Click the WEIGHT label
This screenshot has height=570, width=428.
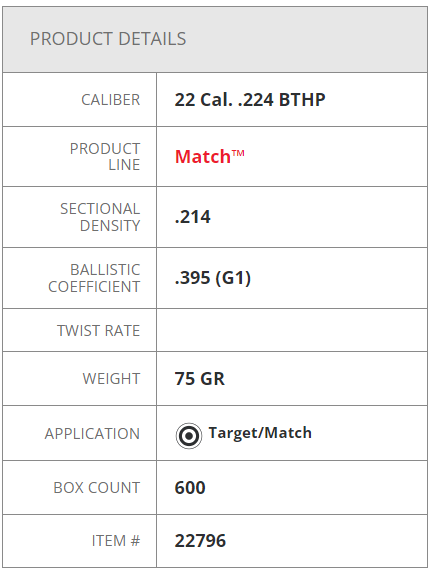pos(111,379)
